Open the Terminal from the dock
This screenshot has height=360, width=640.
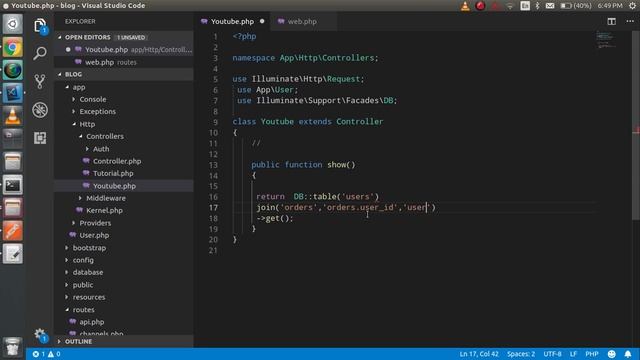[x=13, y=185]
